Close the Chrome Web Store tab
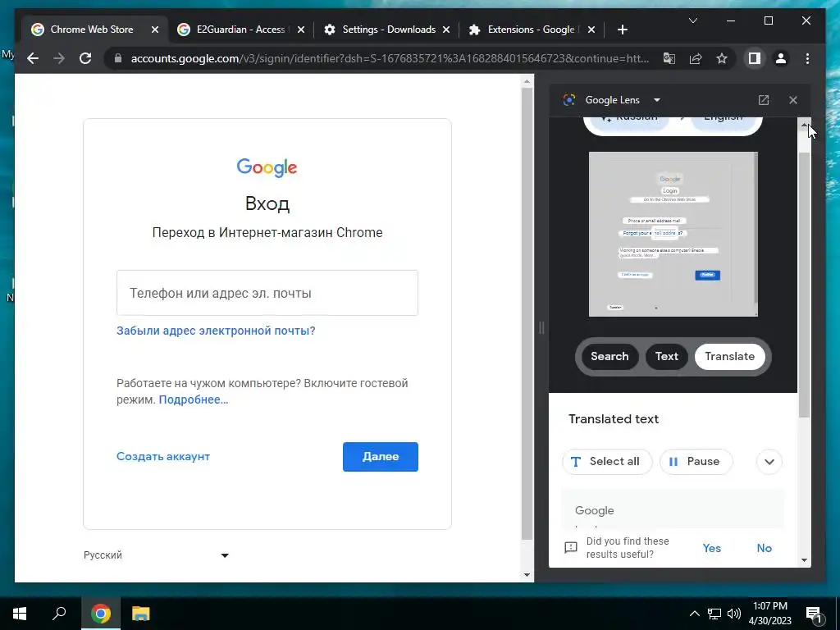The image size is (840, 630). click(x=155, y=30)
